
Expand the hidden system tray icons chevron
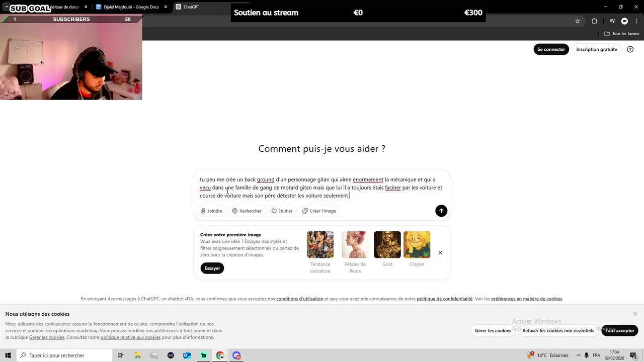(578, 355)
